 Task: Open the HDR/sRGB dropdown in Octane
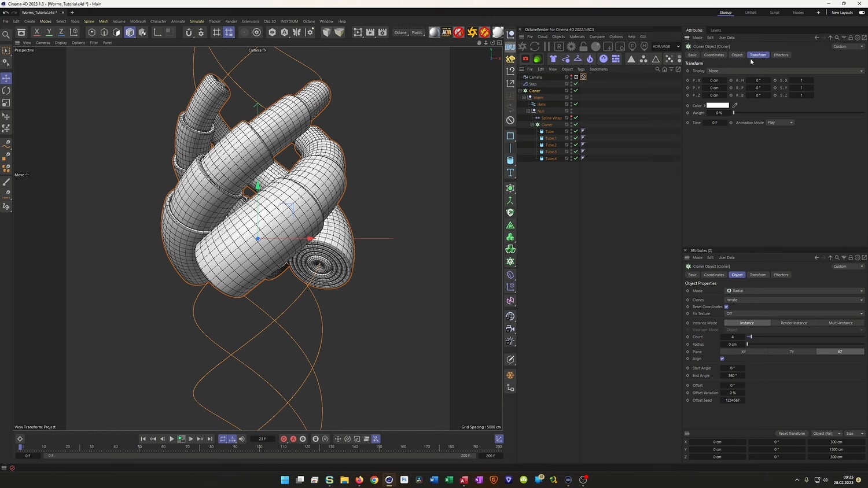[x=666, y=46]
